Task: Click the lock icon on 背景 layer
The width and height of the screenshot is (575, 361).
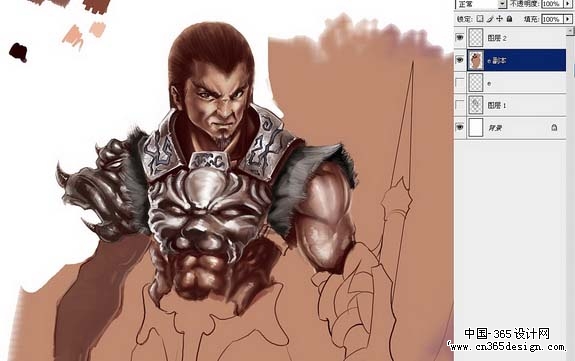Action: click(554, 127)
